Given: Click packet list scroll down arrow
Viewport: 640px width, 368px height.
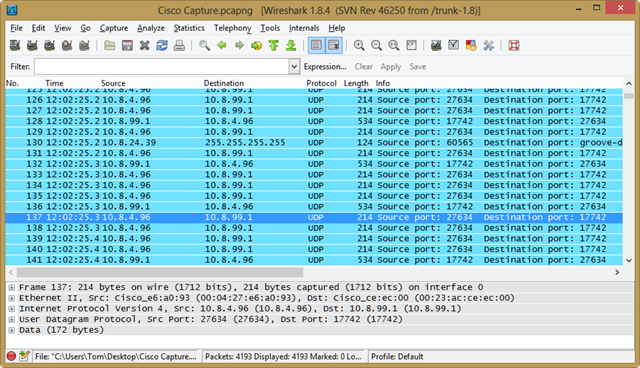Looking at the screenshot, I should pyautogui.click(x=629, y=260).
